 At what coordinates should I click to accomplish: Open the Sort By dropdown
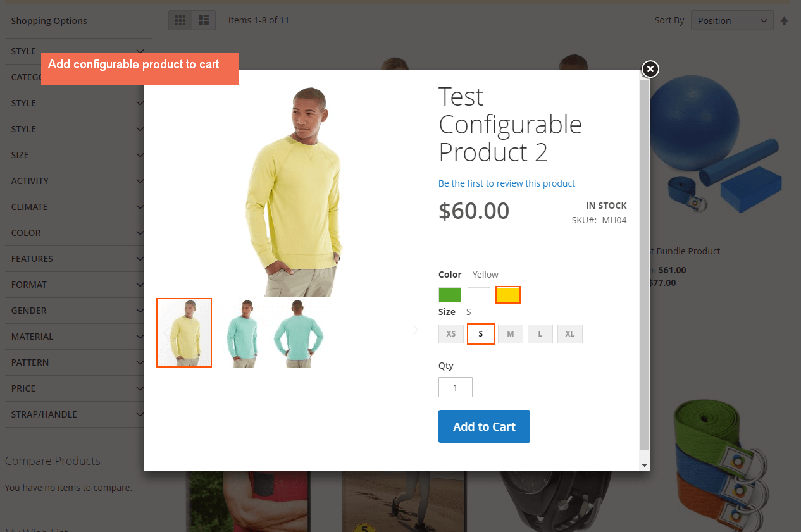(x=732, y=21)
